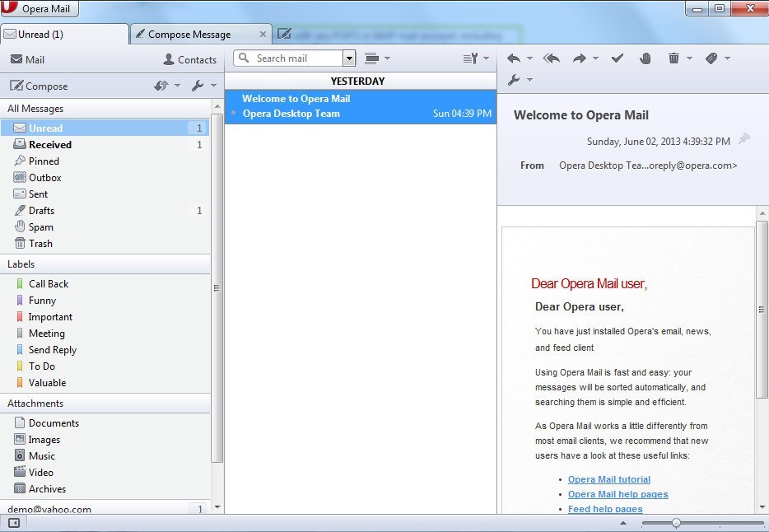Click message body scrollbar down arrow

[762, 507]
